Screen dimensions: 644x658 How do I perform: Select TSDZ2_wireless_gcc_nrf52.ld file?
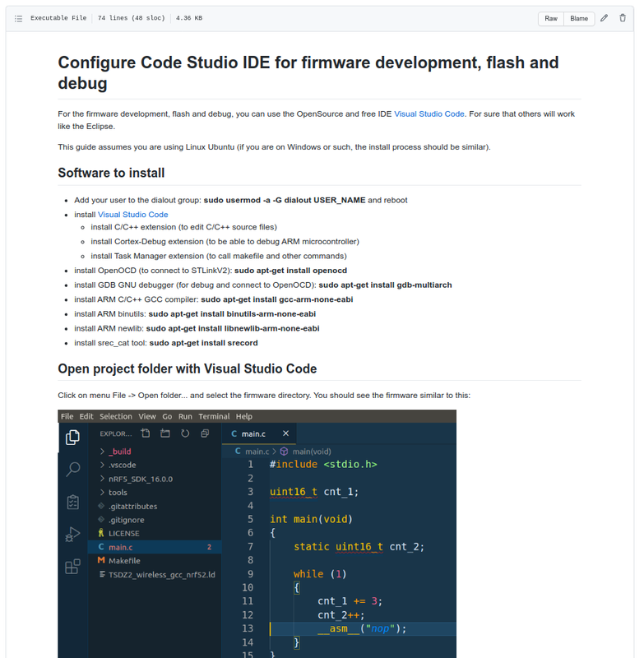155,574
